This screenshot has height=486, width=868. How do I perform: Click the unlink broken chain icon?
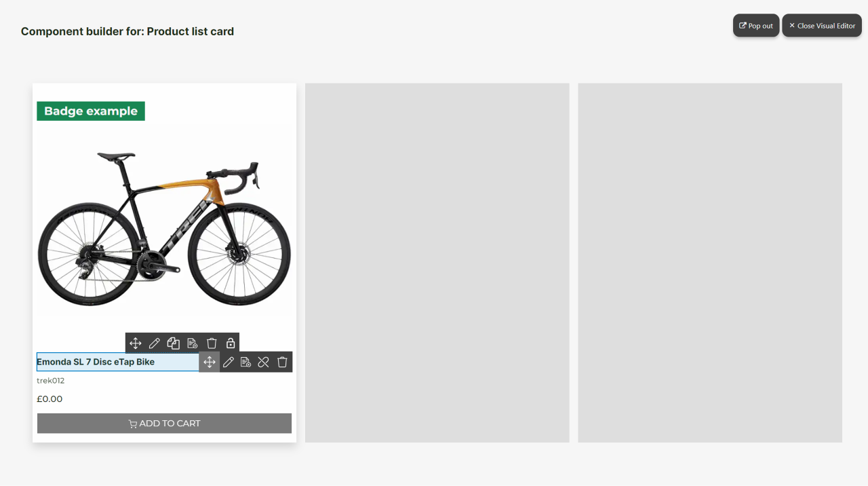point(264,362)
